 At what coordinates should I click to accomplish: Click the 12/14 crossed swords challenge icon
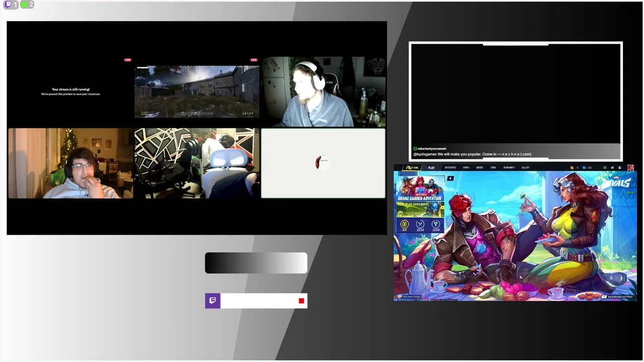tap(420, 225)
